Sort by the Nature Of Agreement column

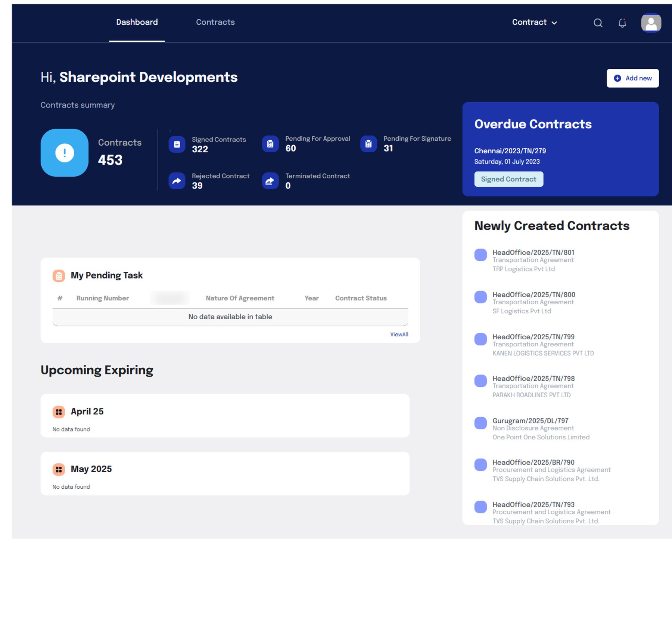[240, 298]
